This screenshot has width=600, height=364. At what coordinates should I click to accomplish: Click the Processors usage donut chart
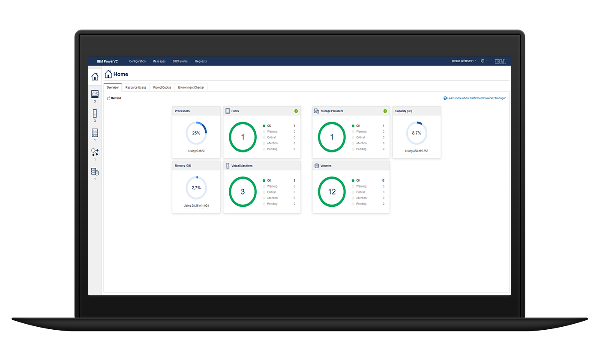(196, 133)
